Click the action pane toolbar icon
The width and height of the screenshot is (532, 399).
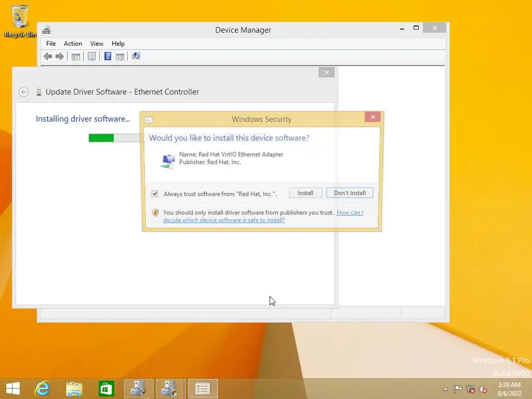click(120, 56)
